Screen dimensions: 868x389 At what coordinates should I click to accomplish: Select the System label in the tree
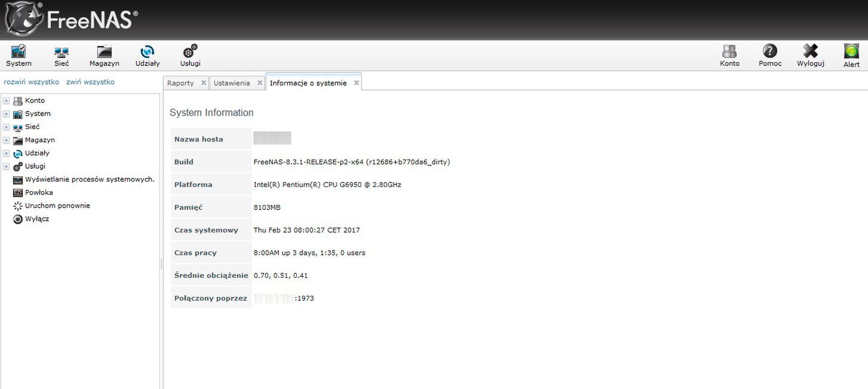pyautogui.click(x=38, y=114)
